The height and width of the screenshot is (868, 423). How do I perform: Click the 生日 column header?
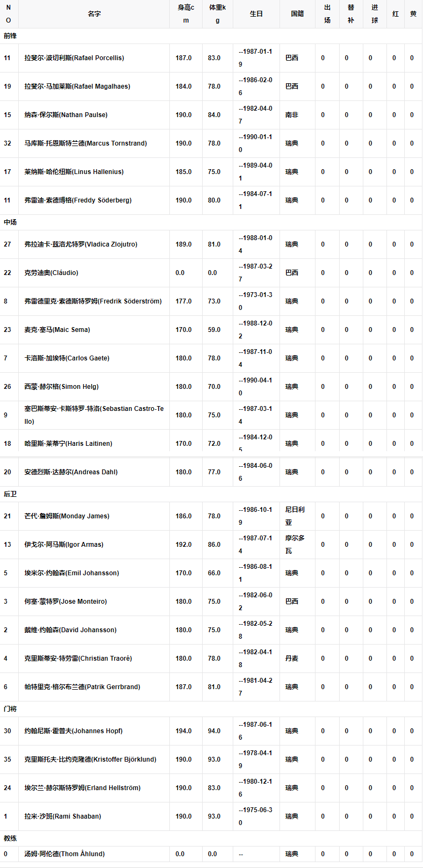(256, 14)
